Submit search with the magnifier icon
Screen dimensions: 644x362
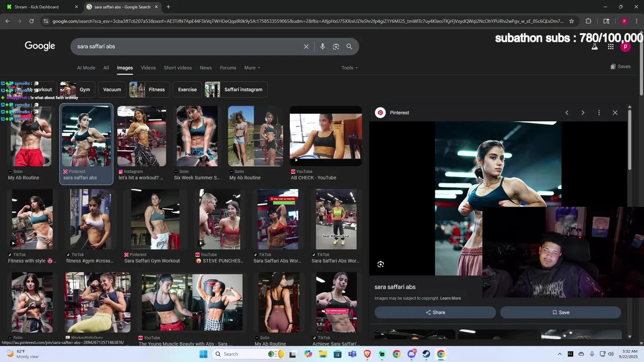(349, 46)
